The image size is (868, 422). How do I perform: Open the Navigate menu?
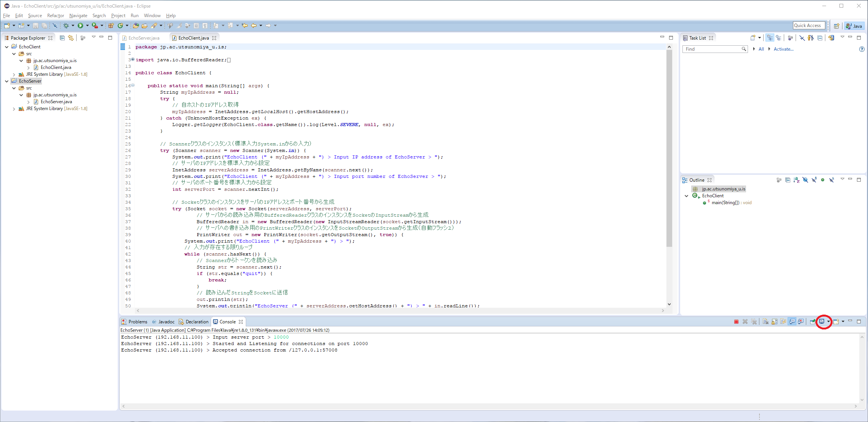(78, 16)
